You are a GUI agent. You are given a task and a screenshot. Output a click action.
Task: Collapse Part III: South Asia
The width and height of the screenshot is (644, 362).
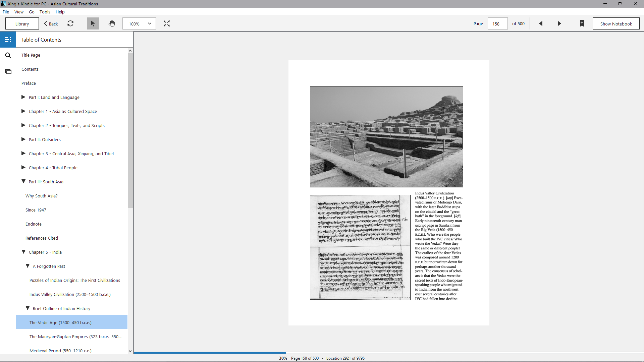23,181
